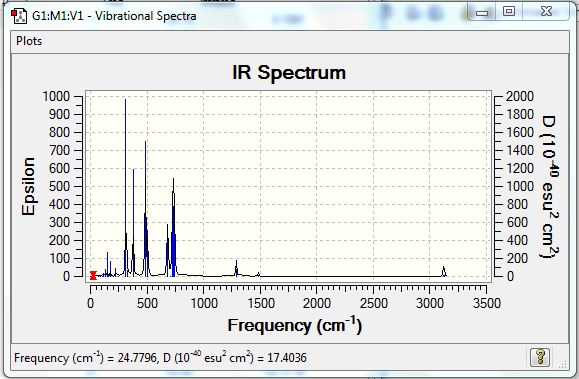The height and width of the screenshot is (379, 579).
Task: Click the Frequency (cm-1) axis label
Action: [x=295, y=325]
